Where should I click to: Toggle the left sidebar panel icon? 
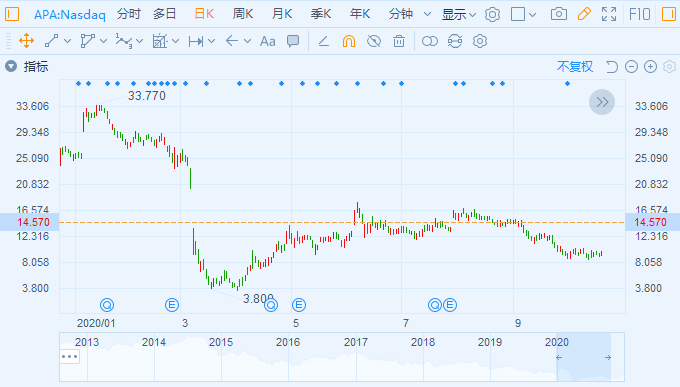(x=12, y=14)
